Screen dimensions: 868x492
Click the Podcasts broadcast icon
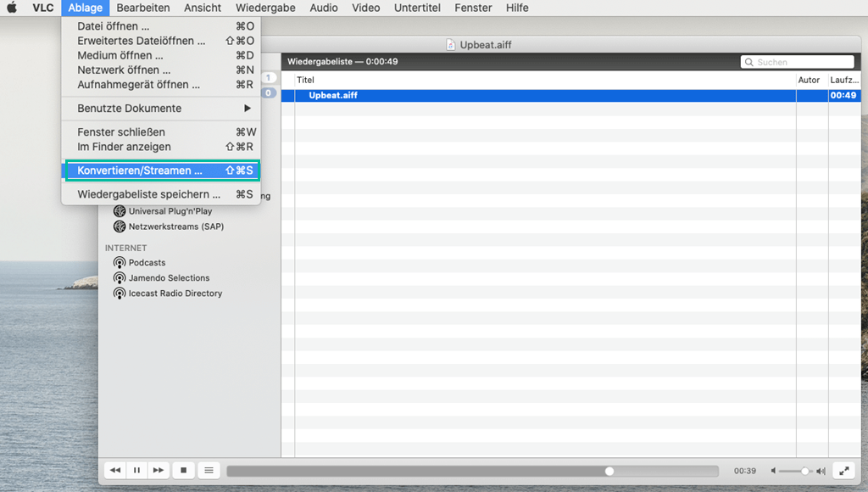119,263
